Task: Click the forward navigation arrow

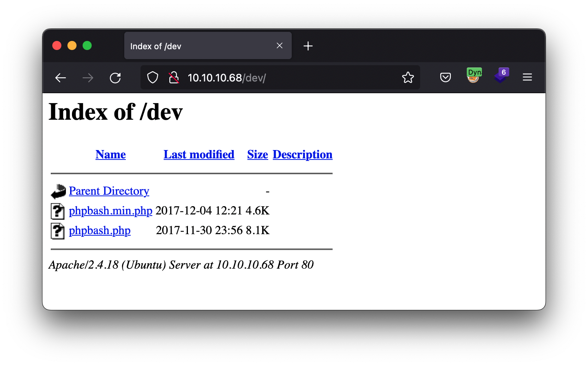Action: coord(88,78)
